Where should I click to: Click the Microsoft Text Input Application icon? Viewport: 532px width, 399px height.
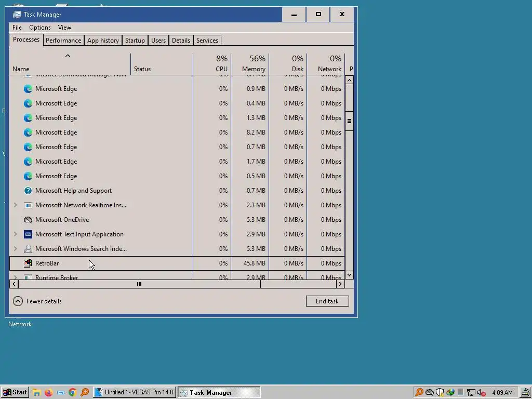coord(28,234)
